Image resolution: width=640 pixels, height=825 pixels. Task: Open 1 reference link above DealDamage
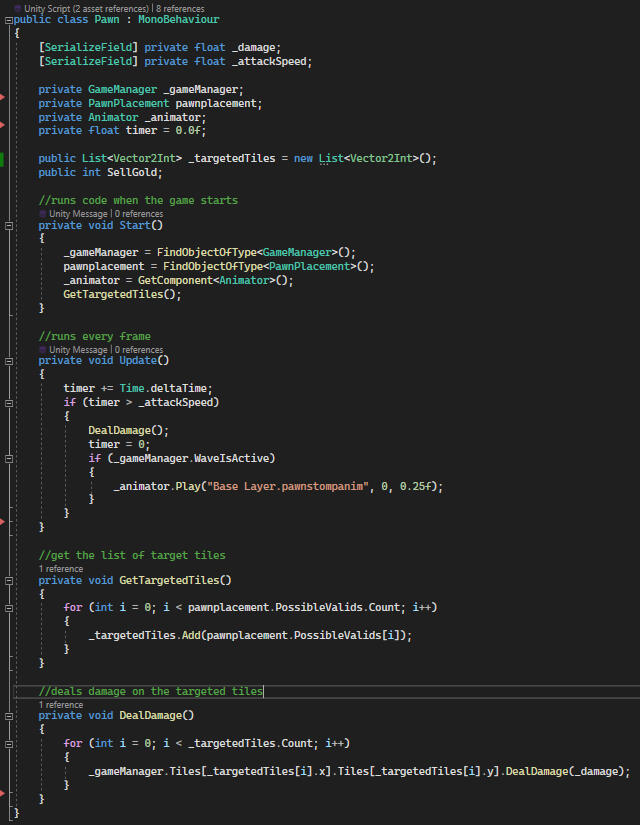click(61, 704)
